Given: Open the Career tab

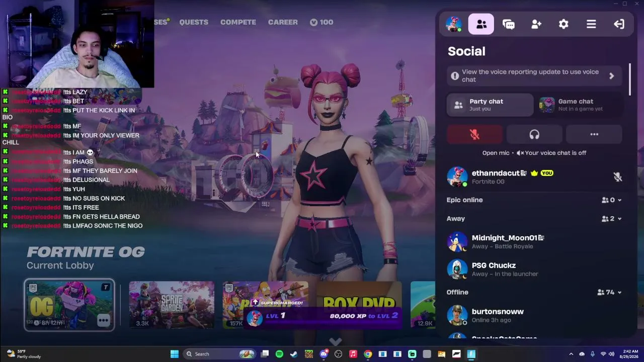Looking at the screenshot, I should point(283,22).
